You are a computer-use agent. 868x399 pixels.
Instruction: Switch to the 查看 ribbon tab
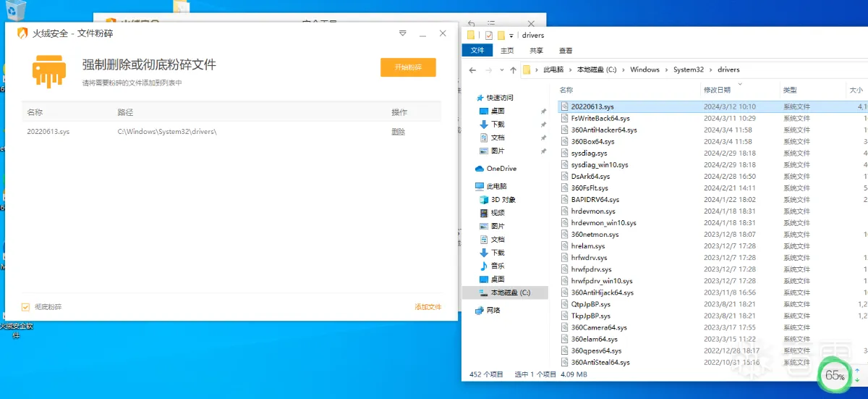tap(566, 51)
